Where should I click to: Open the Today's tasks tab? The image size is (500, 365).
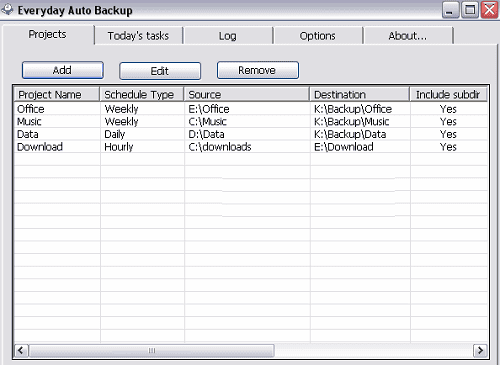139,36
